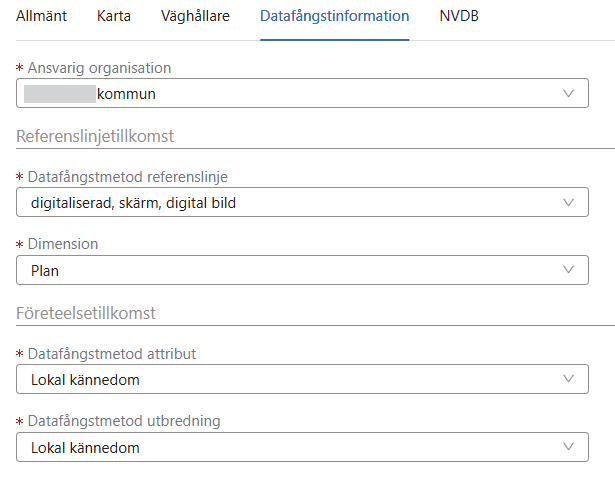Image resolution: width=615 pixels, height=477 pixels.
Task: Open the combo box showing 'Plan'
Action: click(x=290, y=269)
